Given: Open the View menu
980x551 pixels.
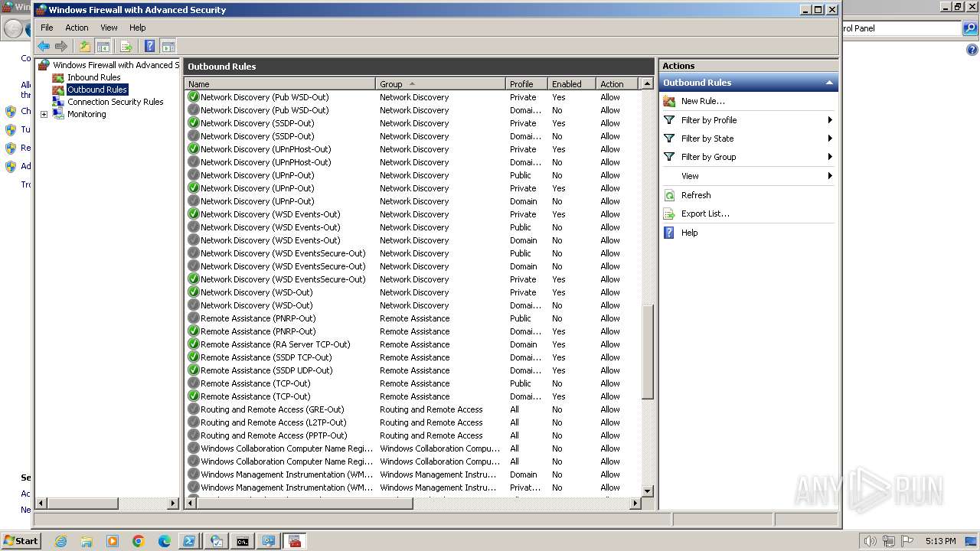Looking at the screenshot, I should (x=109, y=28).
